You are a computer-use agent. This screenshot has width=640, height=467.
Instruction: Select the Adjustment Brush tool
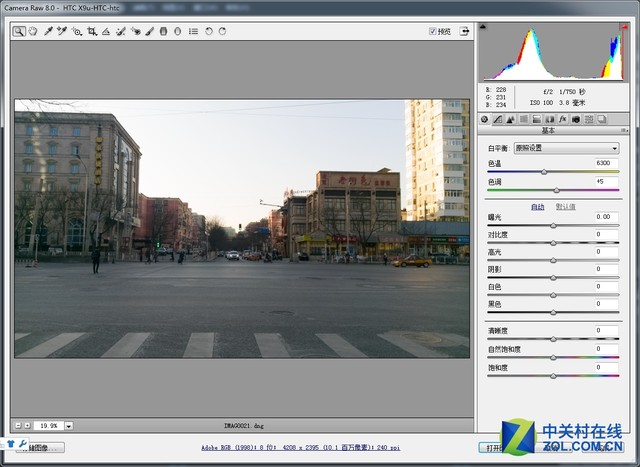click(149, 31)
